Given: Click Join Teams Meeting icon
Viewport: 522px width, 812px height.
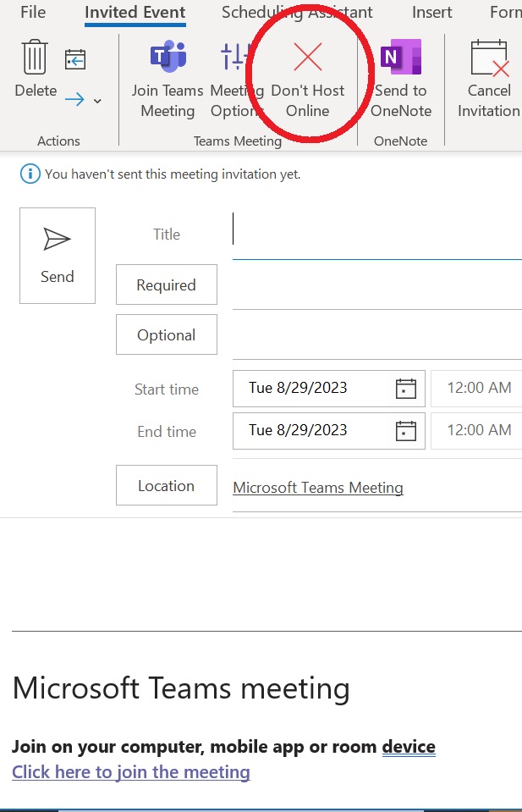Looking at the screenshot, I should pos(168,56).
